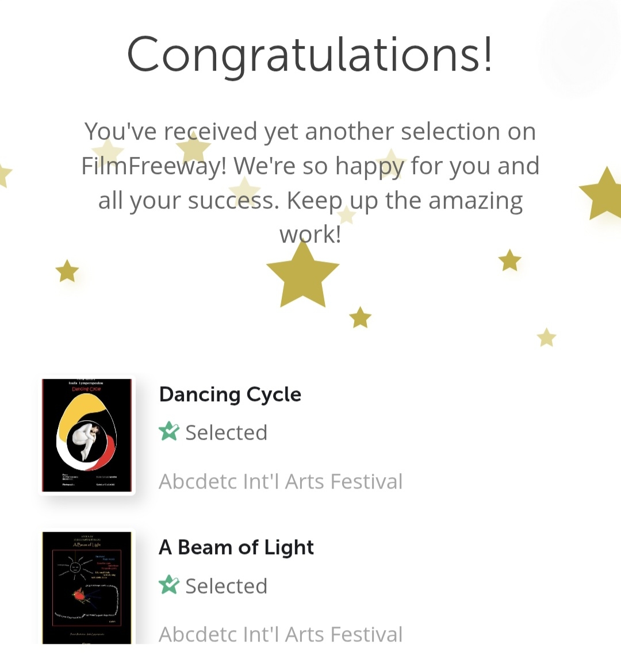Screen dimensions: 621x672
Task: Tap the small gold star below the large center star
Action: point(361,317)
